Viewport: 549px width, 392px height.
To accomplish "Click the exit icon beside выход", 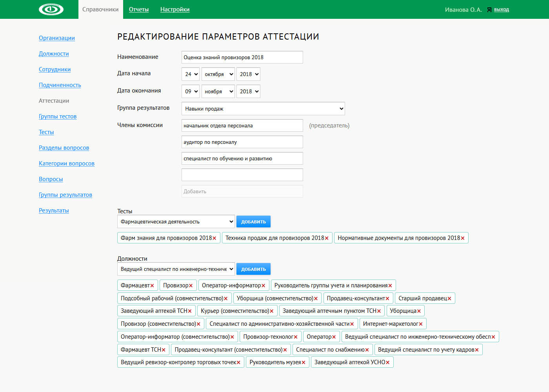I will click(x=489, y=10).
